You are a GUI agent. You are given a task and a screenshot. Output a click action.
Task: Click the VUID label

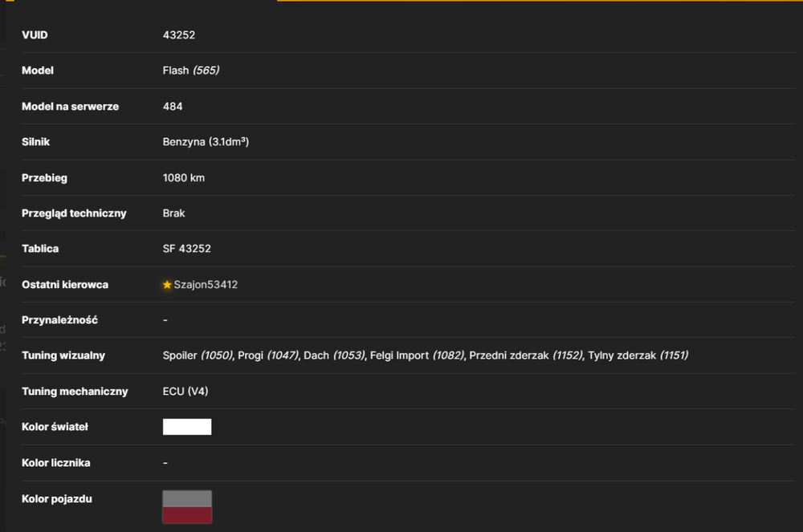tap(35, 35)
